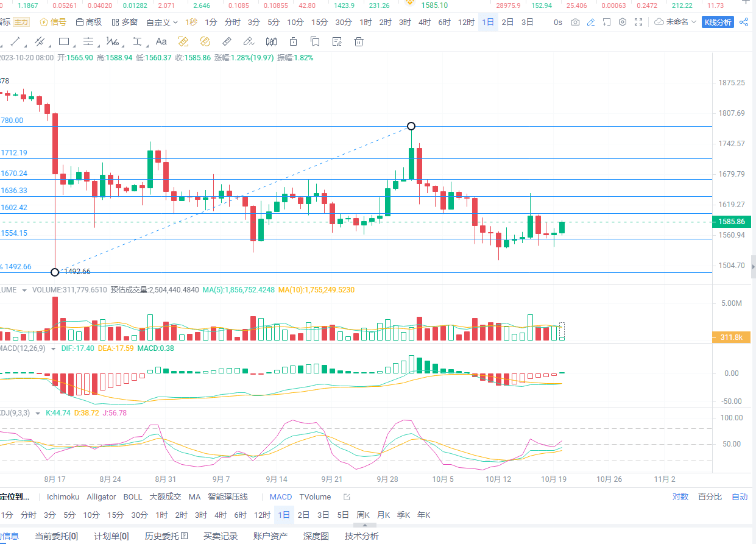This screenshot has height=544, width=756.
Task: Expand the 自定义 custom dropdown
Action: coord(162,22)
